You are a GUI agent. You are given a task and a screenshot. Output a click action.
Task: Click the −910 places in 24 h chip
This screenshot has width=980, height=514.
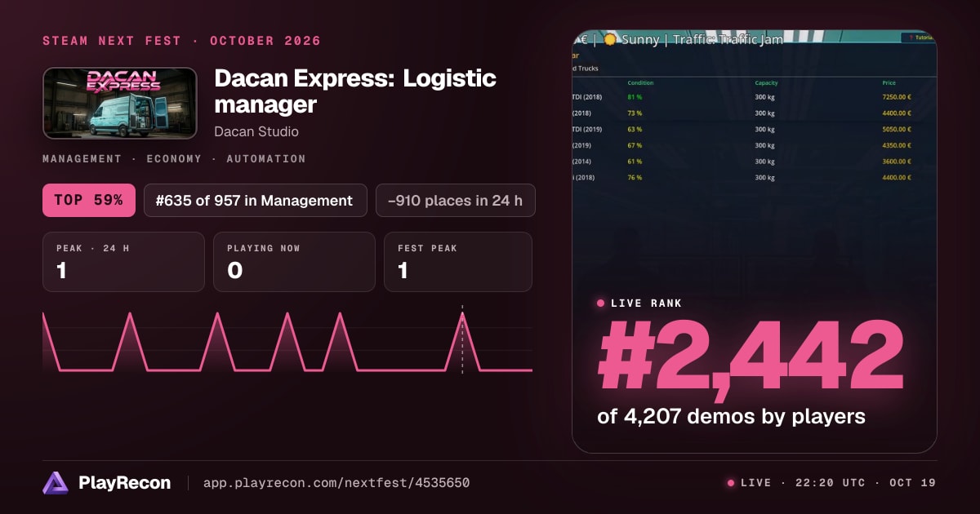tap(456, 200)
